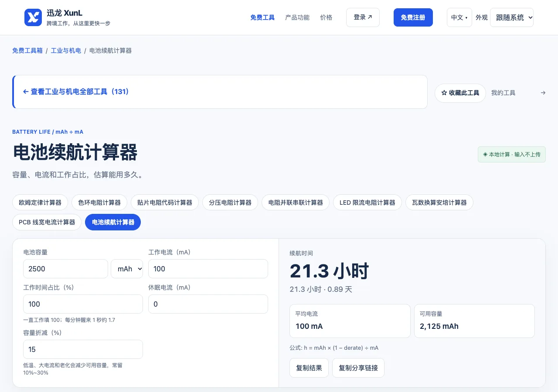Click the formula text h = mAh × (1 − derate) ÷ mA
Viewport: 558px width, 392px height.
334,348
